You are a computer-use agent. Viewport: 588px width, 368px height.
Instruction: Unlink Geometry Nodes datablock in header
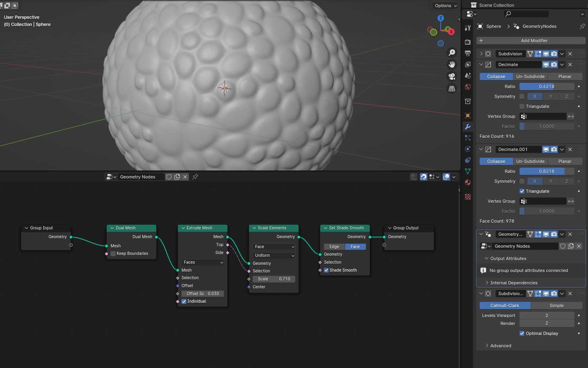click(185, 177)
